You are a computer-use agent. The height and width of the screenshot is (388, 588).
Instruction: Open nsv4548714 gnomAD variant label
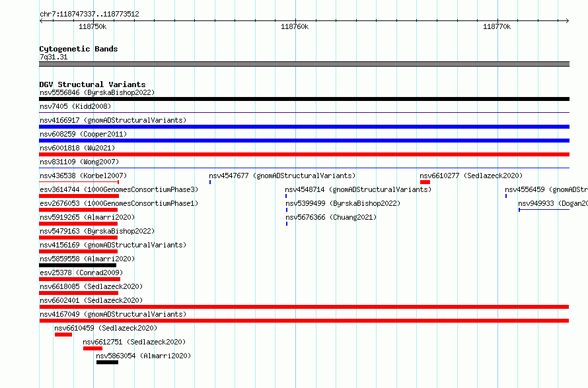358,189
